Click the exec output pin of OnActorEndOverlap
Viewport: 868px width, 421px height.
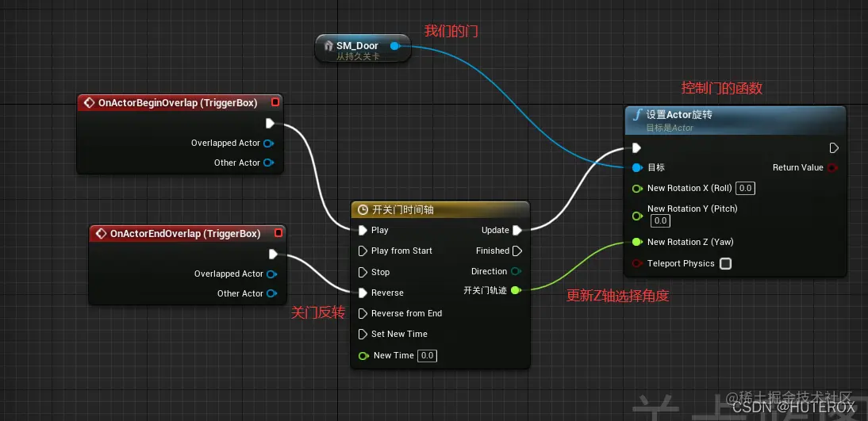pos(273,254)
